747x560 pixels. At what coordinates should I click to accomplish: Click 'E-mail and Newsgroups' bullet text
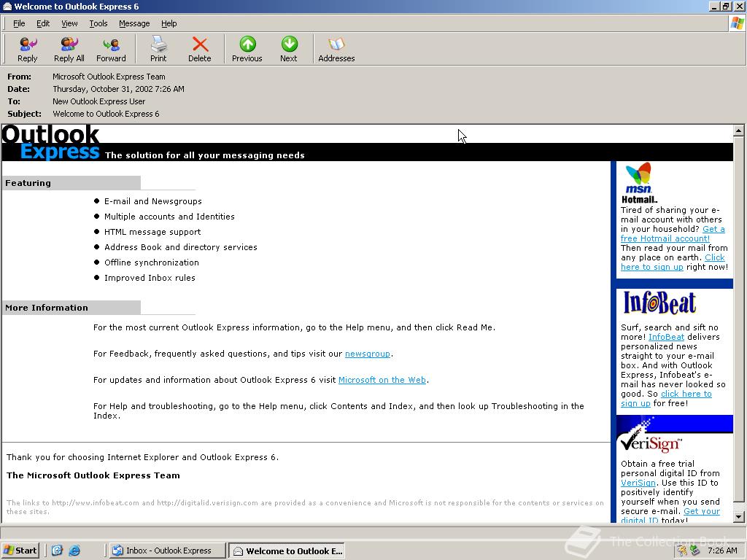153,201
